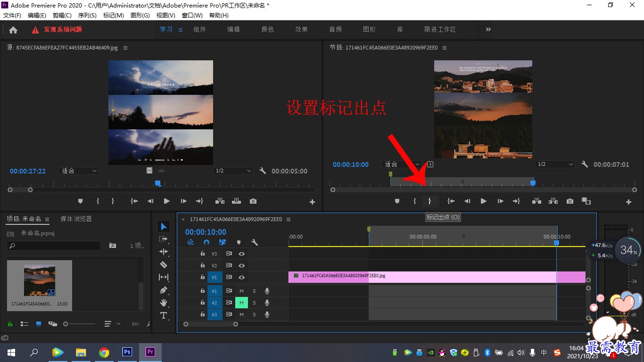Select the Ripple Edit tool
This screenshot has width=644, height=362.
(x=164, y=252)
